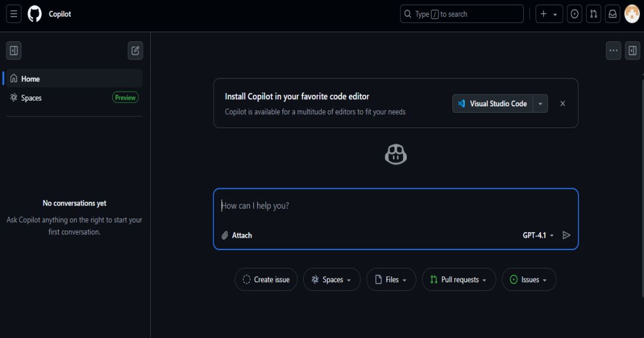Viewport: 644px width, 338px height.
Task: Click the Preview badge next to Spaces
Action: point(125,98)
